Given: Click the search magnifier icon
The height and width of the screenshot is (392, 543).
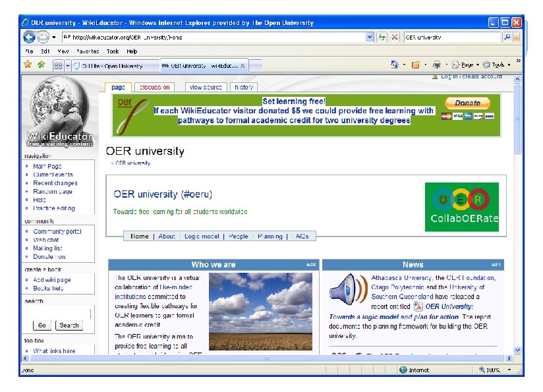Looking at the screenshot, I should tap(507, 37).
